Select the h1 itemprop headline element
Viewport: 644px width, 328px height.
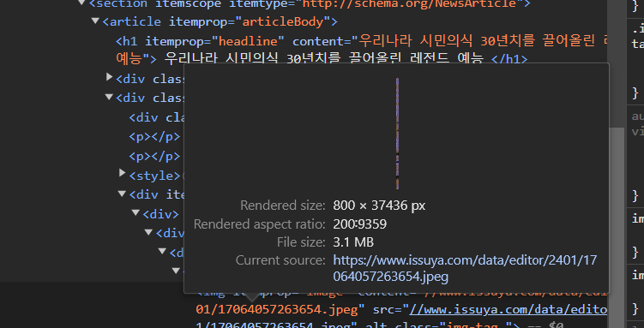pos(361,50)
